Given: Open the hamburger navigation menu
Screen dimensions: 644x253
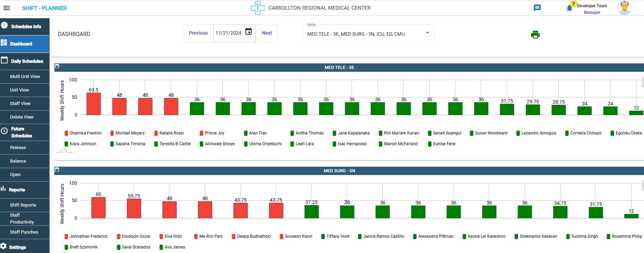Looking at the screenshot, I should [7, 8].
